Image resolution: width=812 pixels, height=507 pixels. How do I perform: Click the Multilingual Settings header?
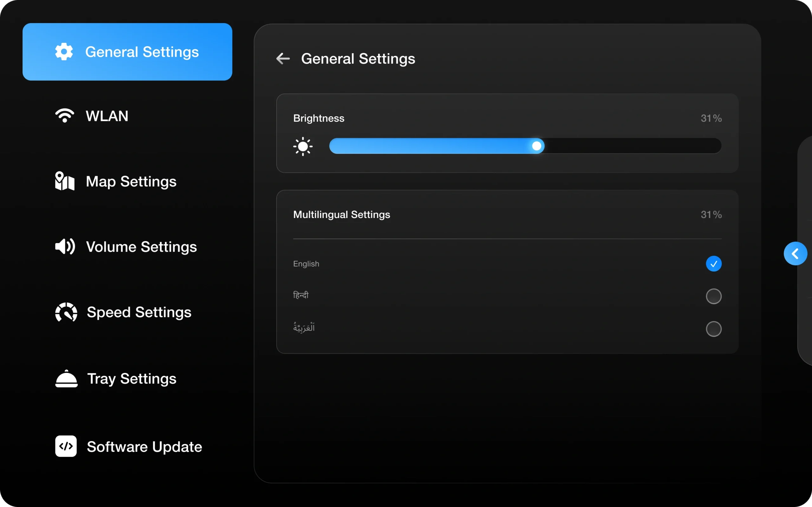[342, 215]
